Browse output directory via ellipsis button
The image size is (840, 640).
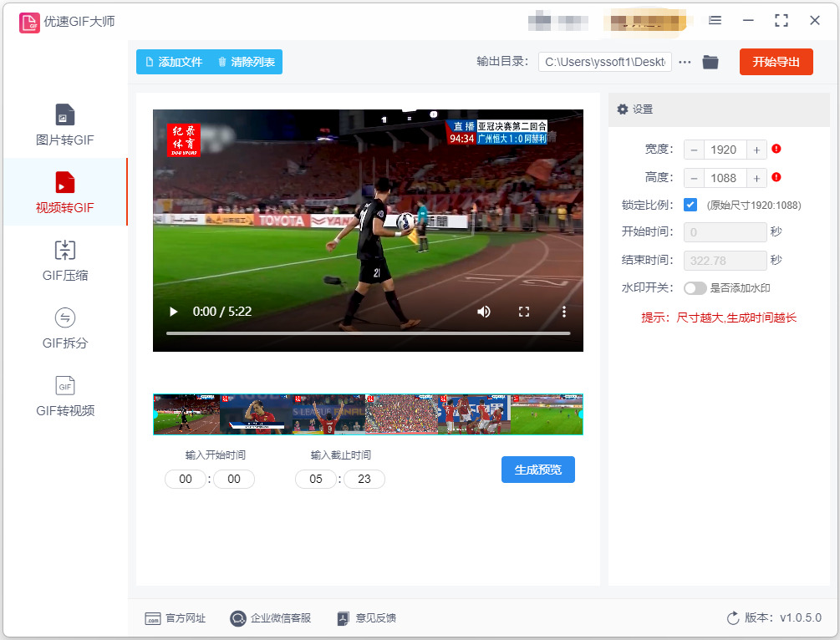coord(685,62)
